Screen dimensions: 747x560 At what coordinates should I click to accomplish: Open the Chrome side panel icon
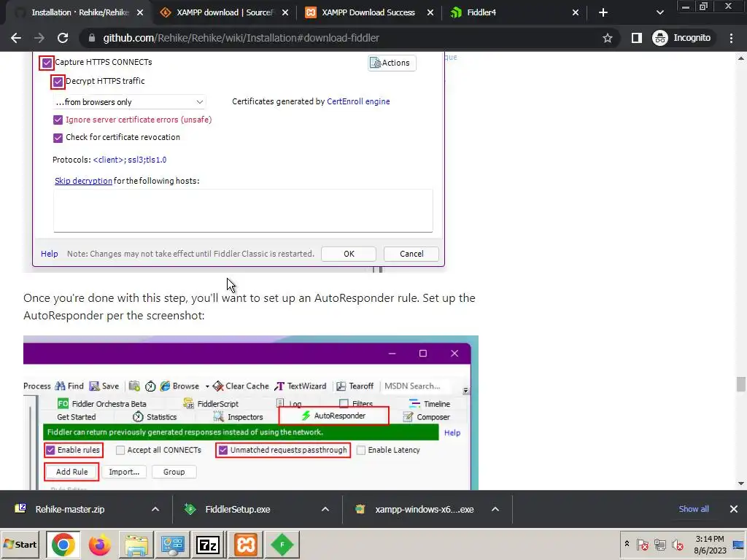pyautogui.click(x=636, y=38)
